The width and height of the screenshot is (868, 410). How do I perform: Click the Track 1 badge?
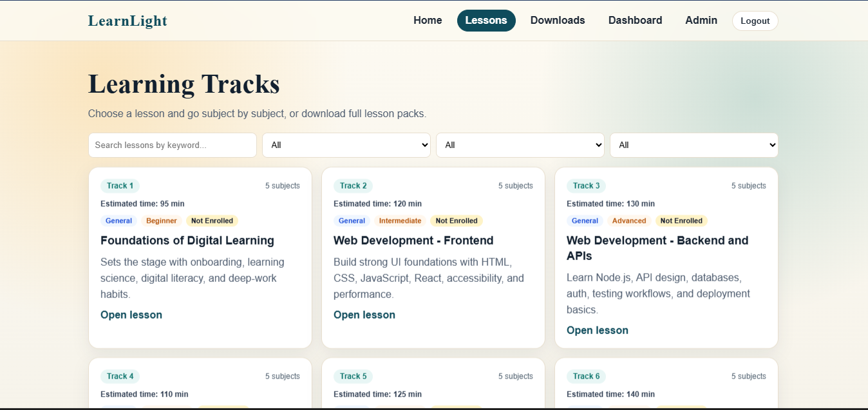[x=120, y=186]
